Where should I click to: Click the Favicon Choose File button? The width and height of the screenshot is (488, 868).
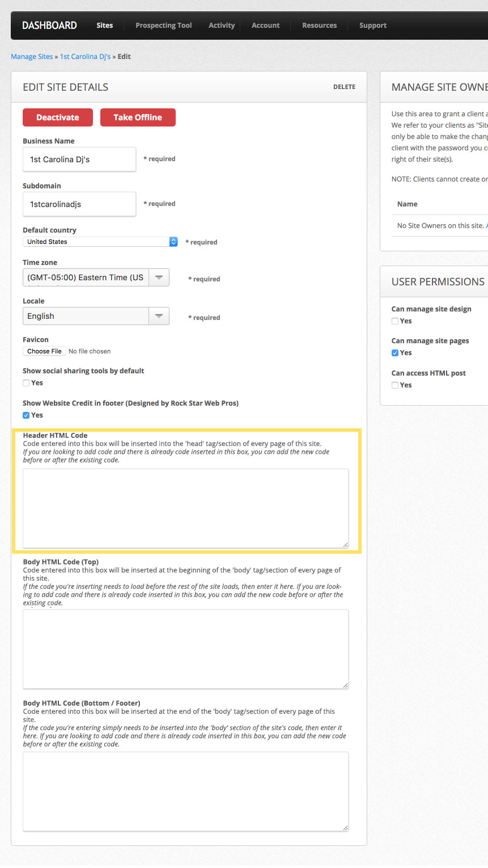(44, 351)
